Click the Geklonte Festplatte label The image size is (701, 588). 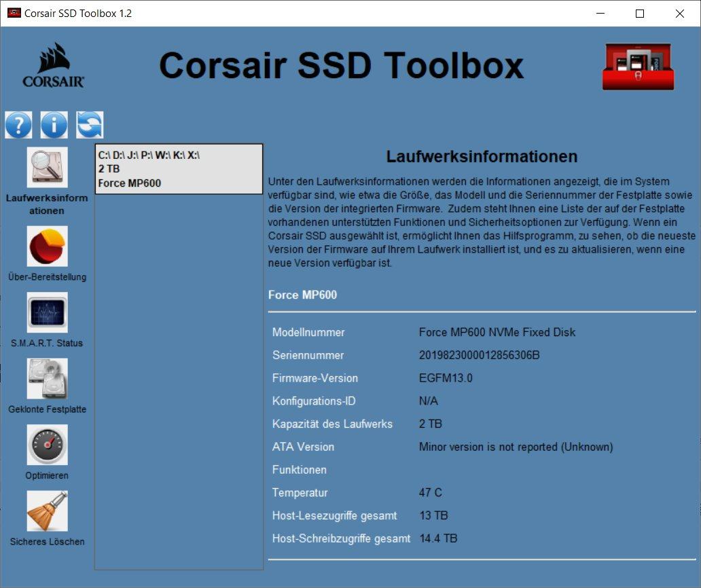pos(47,409)
